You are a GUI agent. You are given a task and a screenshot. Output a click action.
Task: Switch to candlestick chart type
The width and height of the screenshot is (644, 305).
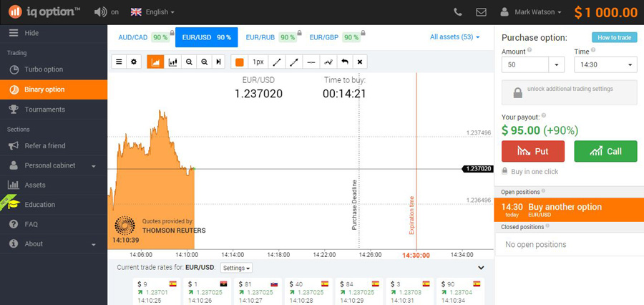pyautogui.click(x=173, y=62)
